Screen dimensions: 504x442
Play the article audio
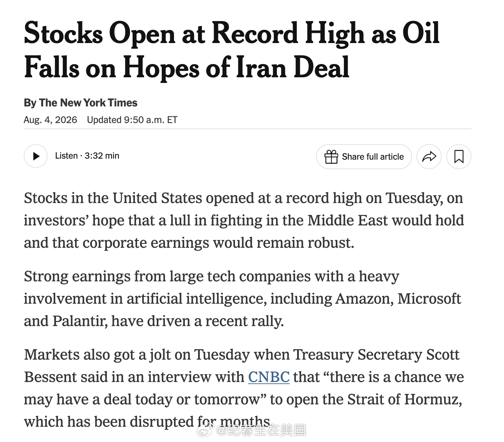click(36, 156)
